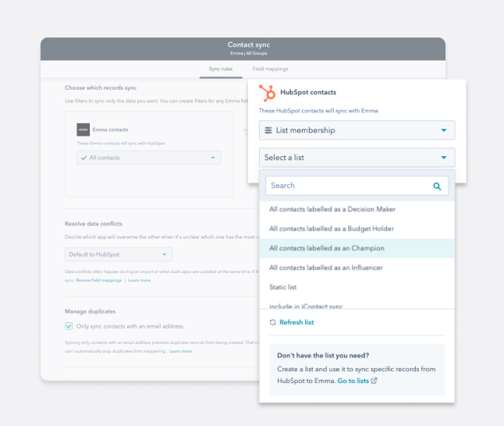Select the Static list option
504x426 pixels.
tap(357, 287)
